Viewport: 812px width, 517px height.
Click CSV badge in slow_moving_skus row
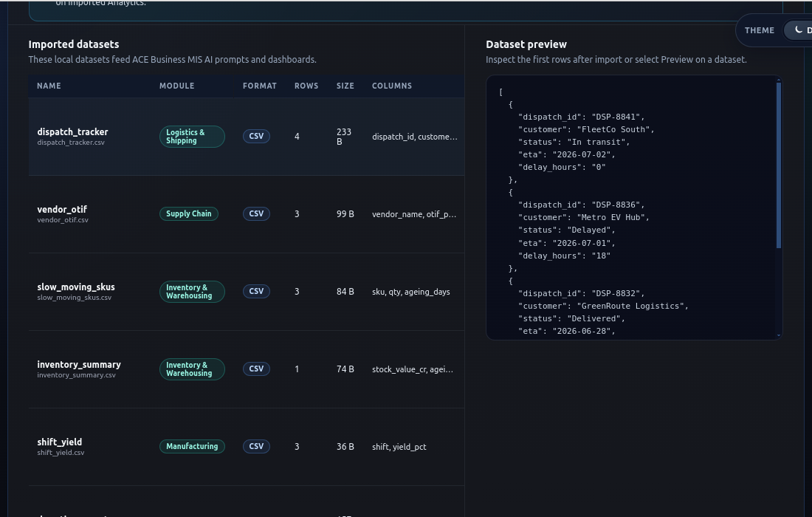(x=256, y=292)
